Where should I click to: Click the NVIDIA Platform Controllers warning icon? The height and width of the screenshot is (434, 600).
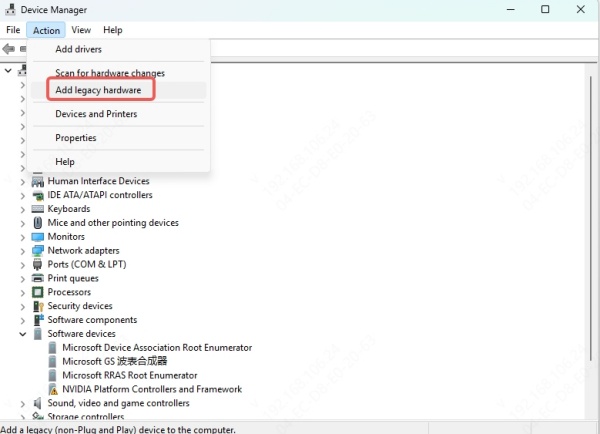[53, 389]
